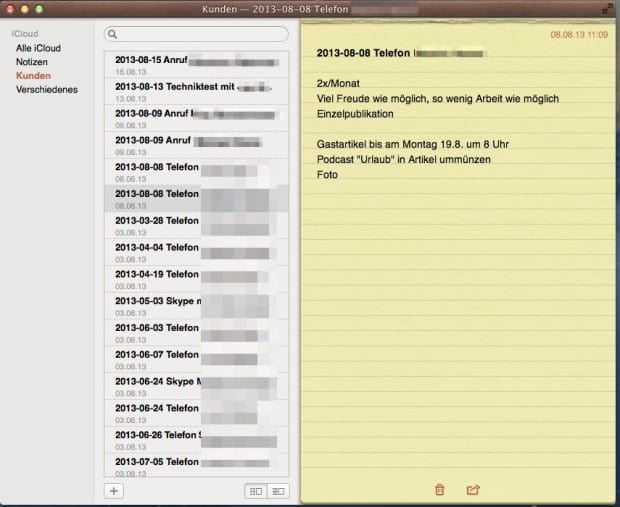Screen dimensions: 620x507
Task: Open the Verschiedenes folder
Action: (46, 89)
